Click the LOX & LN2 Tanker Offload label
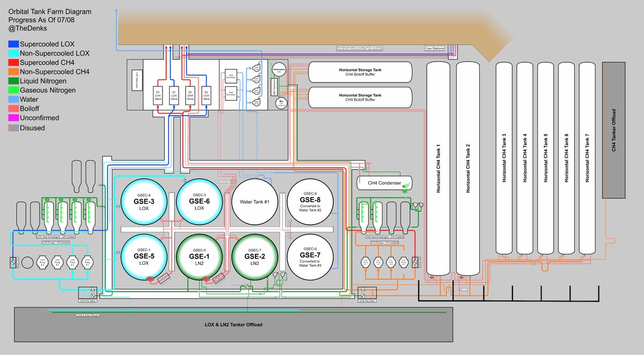This screenshot has width=644, height=355. 234,325
